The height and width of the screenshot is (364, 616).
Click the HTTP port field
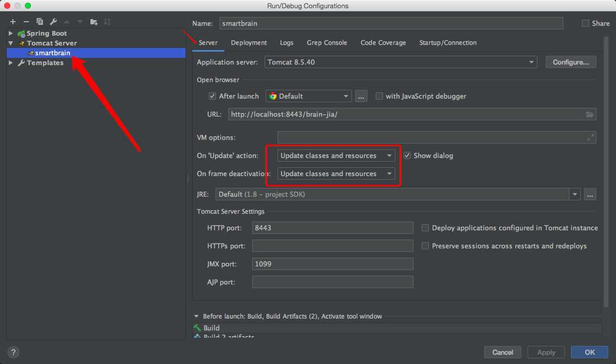click(332, 228)
